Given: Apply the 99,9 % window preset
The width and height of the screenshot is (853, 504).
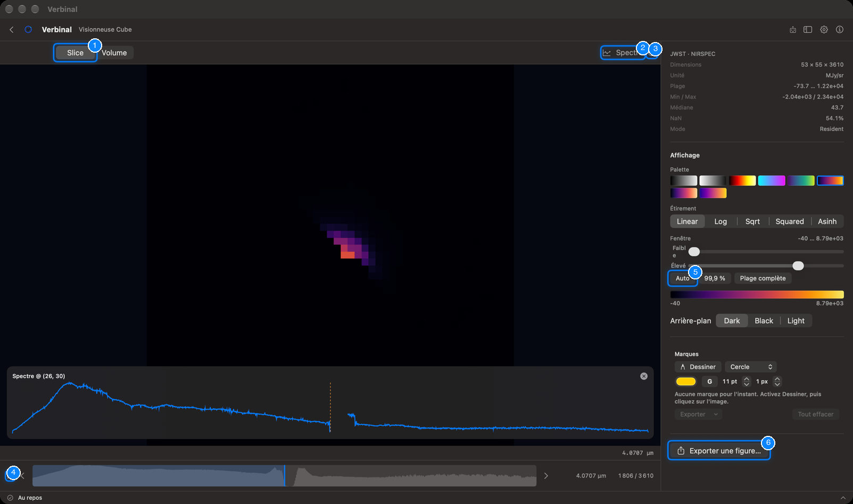Looking at the screenshot, I should coord(715,278).
